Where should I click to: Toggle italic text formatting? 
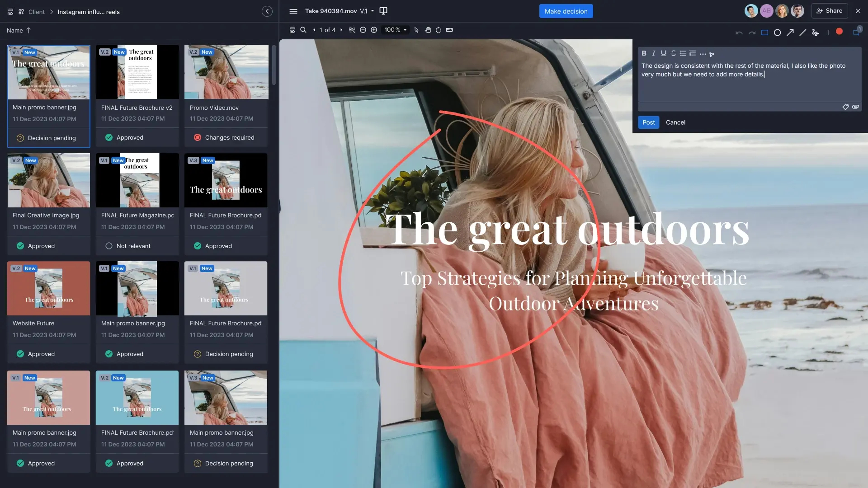(x=653, y=53)
